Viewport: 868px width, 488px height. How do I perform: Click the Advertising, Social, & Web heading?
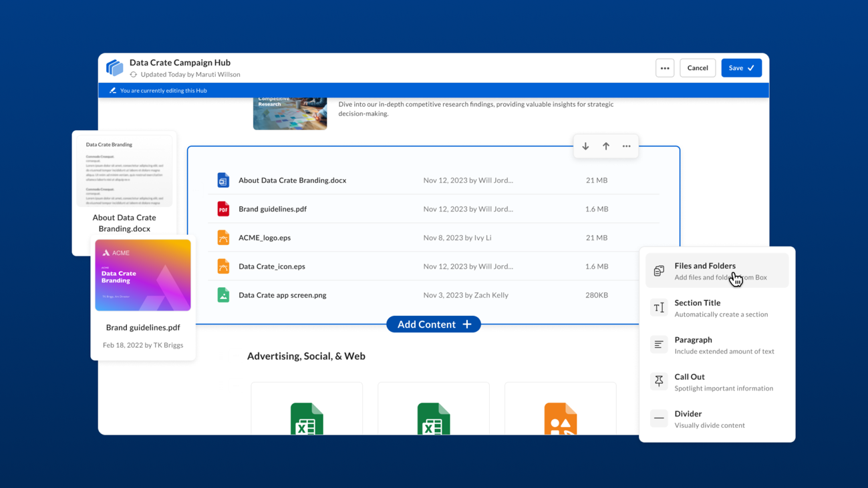[x=306, y=356]
